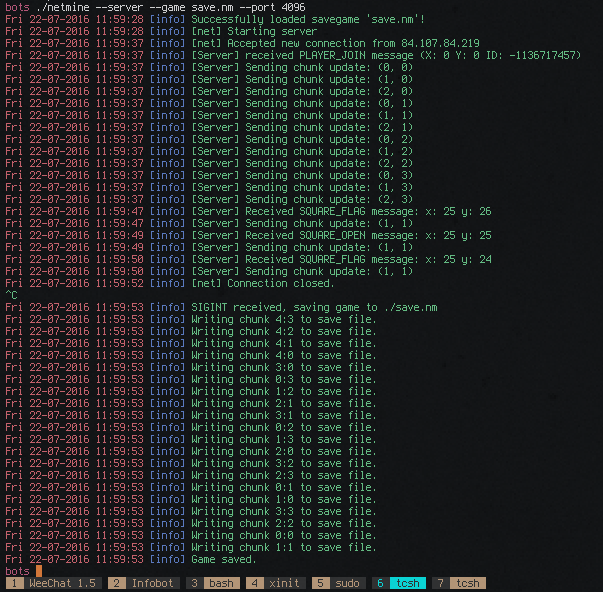Click the cursor at the bottom bots prompt
The height and width of the screenshot is (592, 603).
tap(38, 571)
